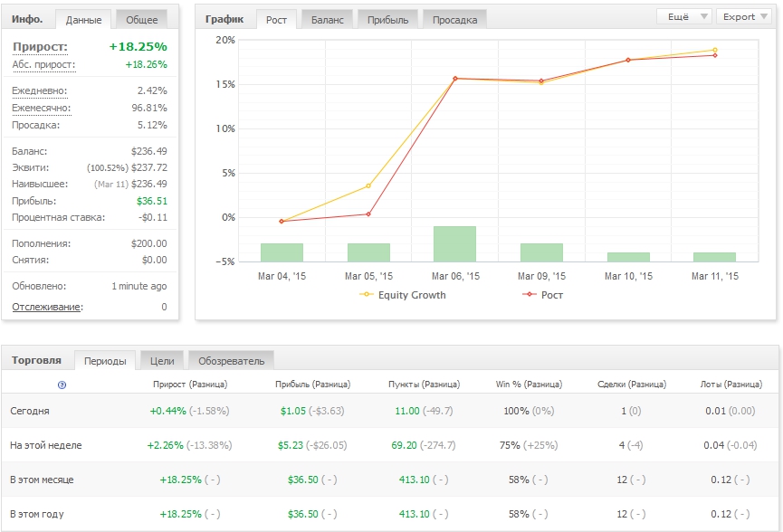The height and width of the screenshot is (532, 783).
Task: Click the +18.26% absolute gain value
Action: click(x=146, y=65)
